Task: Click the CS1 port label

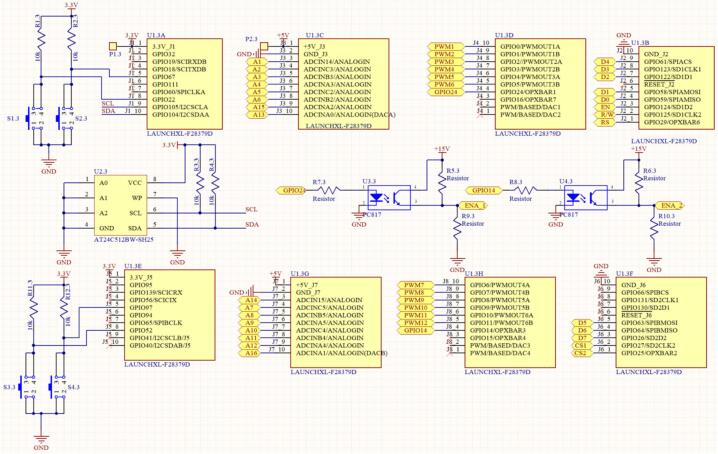Action: click(x=582, y=345)
